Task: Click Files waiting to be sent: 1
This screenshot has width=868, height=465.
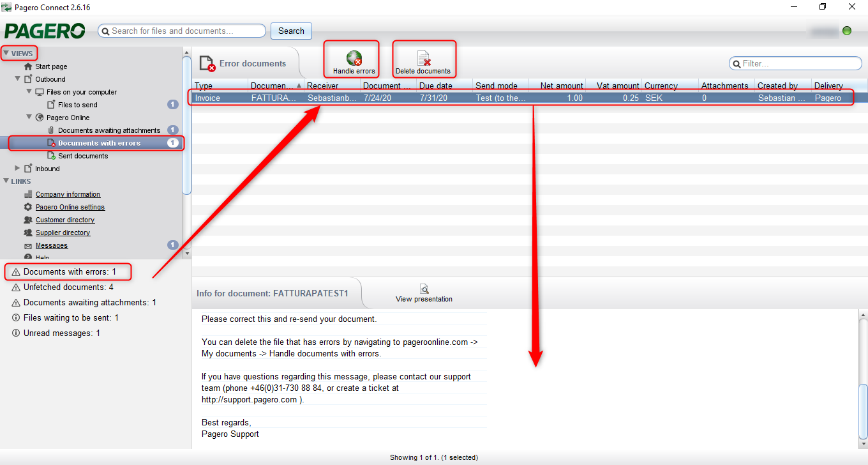Action: [x=71, y=318]
